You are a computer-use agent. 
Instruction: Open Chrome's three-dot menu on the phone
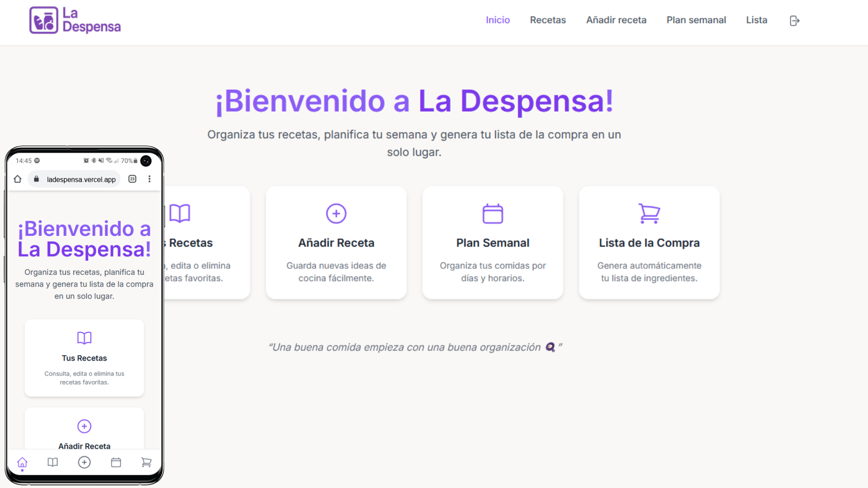coord(150,179)
